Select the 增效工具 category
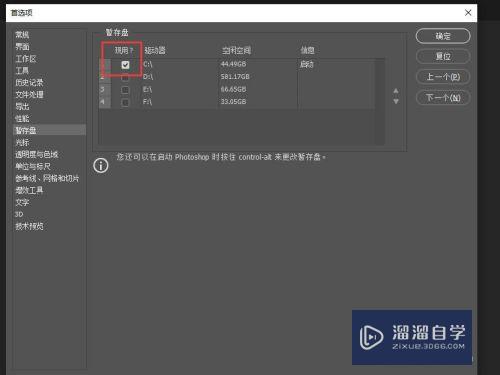The image size is (500, 375). point(29,190)
